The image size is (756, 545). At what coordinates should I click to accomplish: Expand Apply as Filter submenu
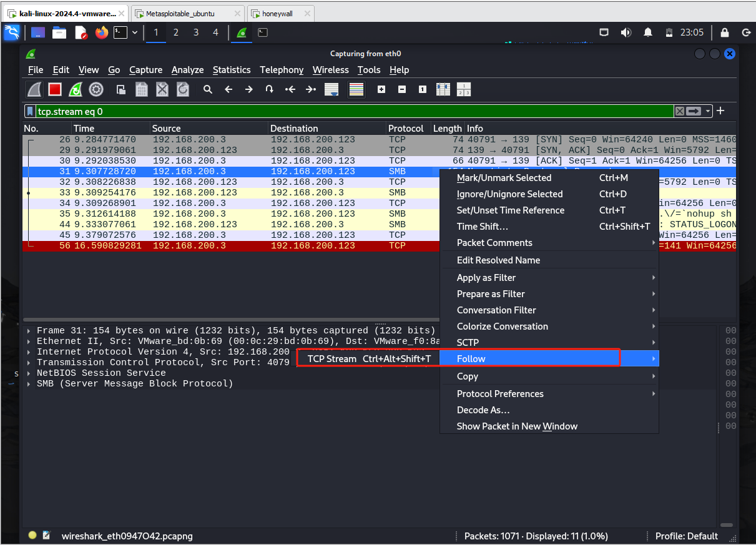[x=549, y=278]
